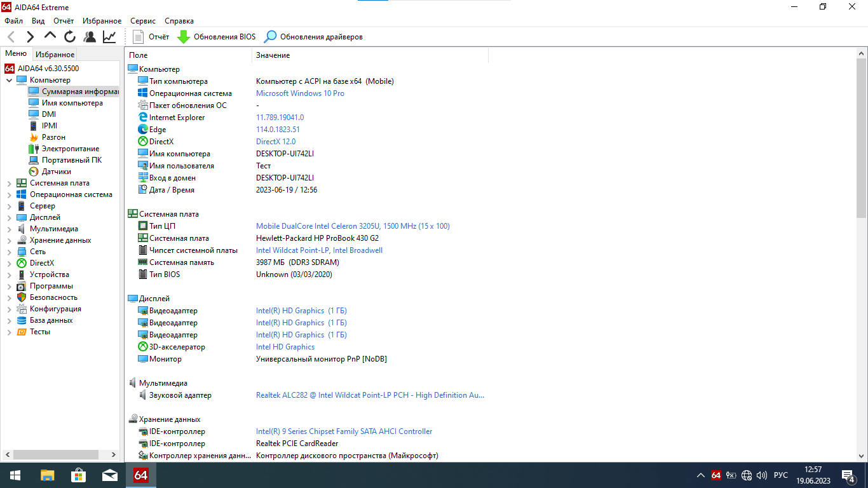This screenshot has width=868, height=488.
Task: Select Имя компьютера in the tree
Action: click(65, 103)
